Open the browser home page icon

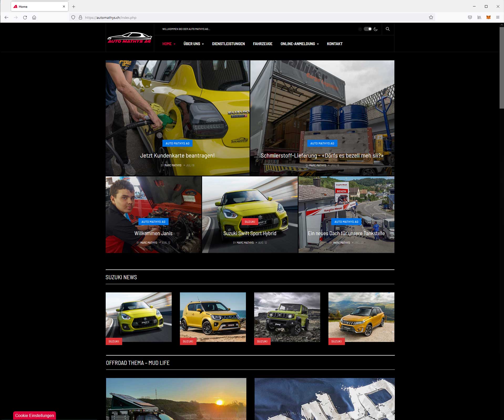click(x=34, y=18)
